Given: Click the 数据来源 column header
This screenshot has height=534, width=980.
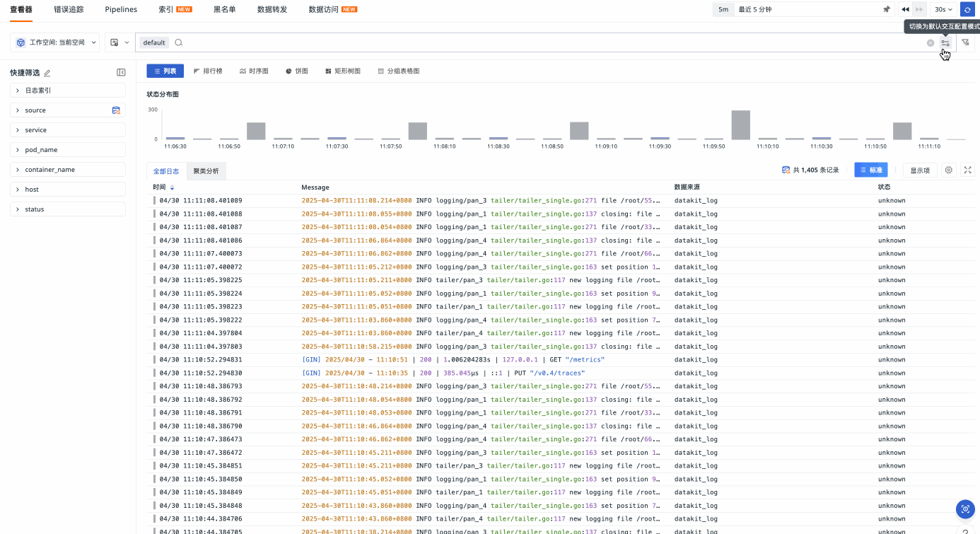Looking at the screenshot, I should tap(687, 187).
